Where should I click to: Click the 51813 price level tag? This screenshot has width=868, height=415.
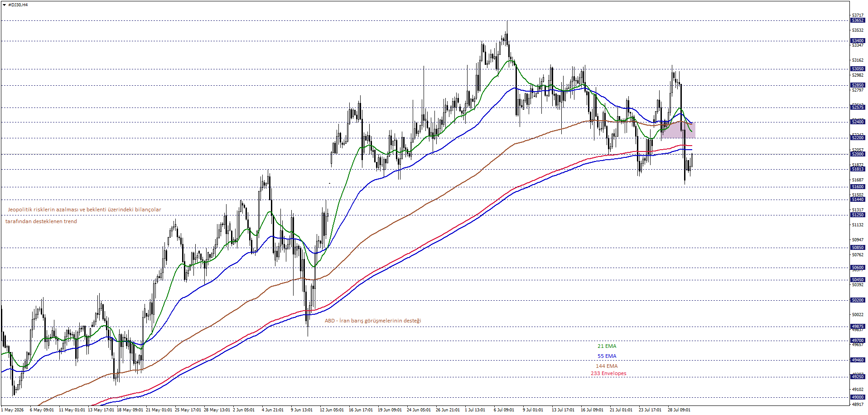(x=858, y=169)
